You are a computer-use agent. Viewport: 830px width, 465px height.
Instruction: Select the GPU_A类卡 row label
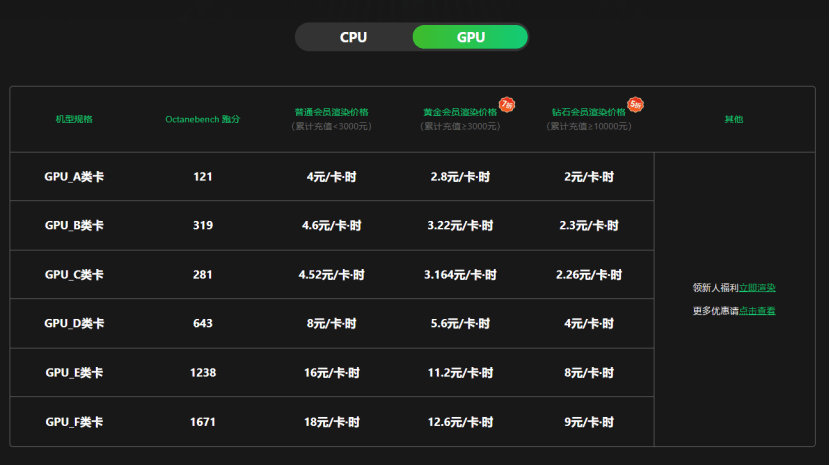(x=74, y=177)
